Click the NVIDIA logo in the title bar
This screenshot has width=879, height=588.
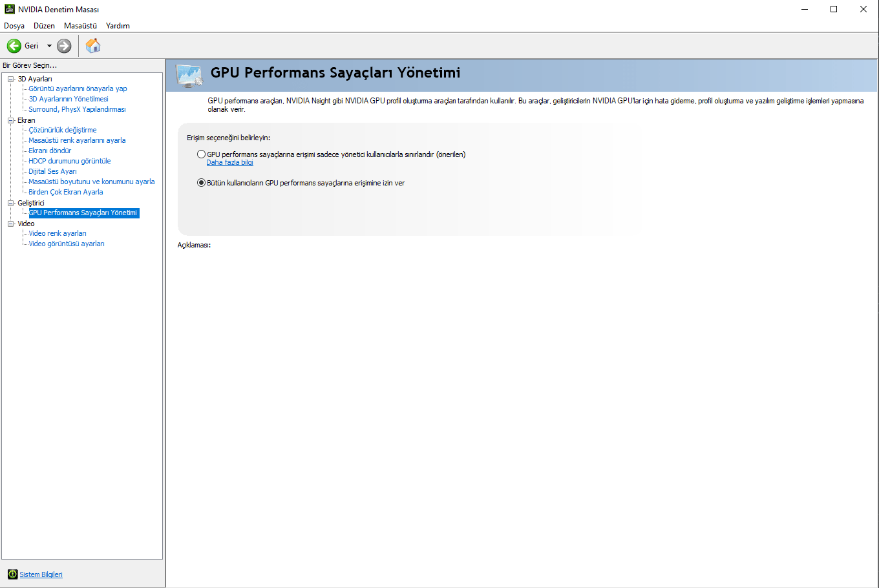pos(10,9)
